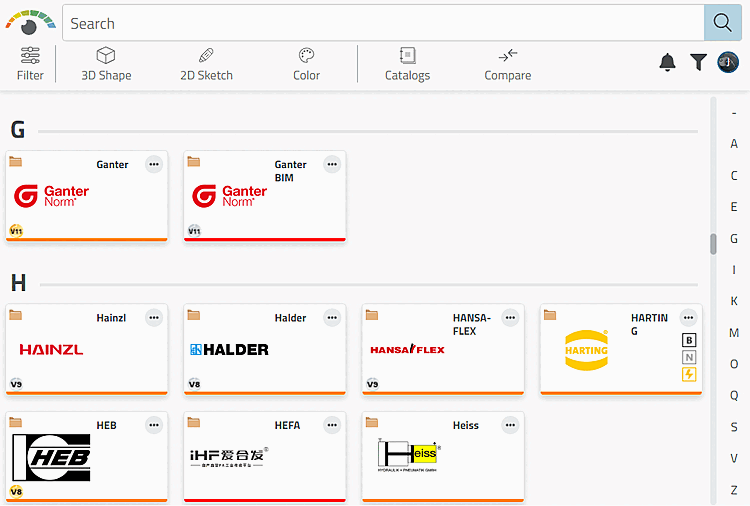
Task: Open more options for HEB catalog
Action: point(154,425)
